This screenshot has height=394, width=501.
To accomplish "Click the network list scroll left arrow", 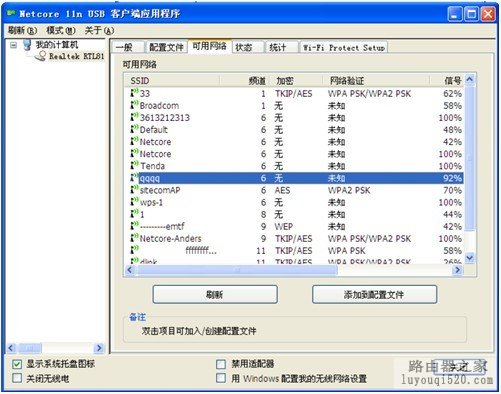I will [x=130, y=270].
